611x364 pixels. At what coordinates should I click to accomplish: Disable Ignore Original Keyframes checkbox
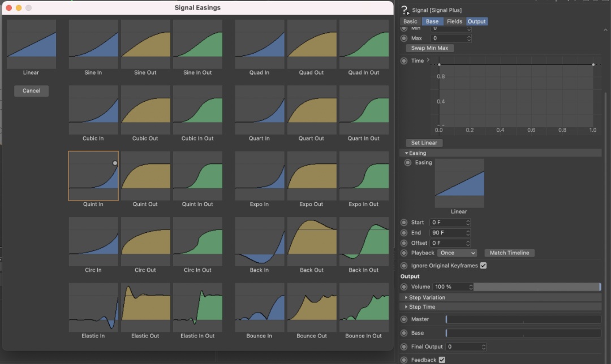(x=483, y=266)
